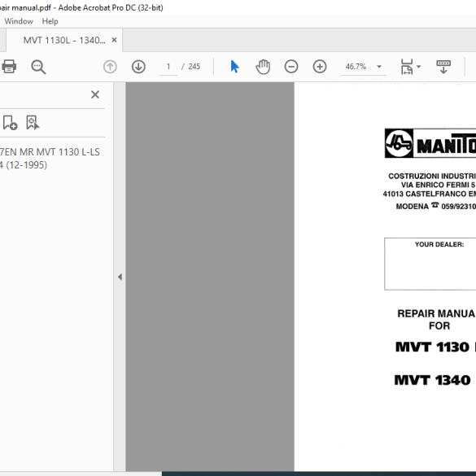Click the find current bookmark icon
This screenshot has width=476, height=476.
point(33,123)
